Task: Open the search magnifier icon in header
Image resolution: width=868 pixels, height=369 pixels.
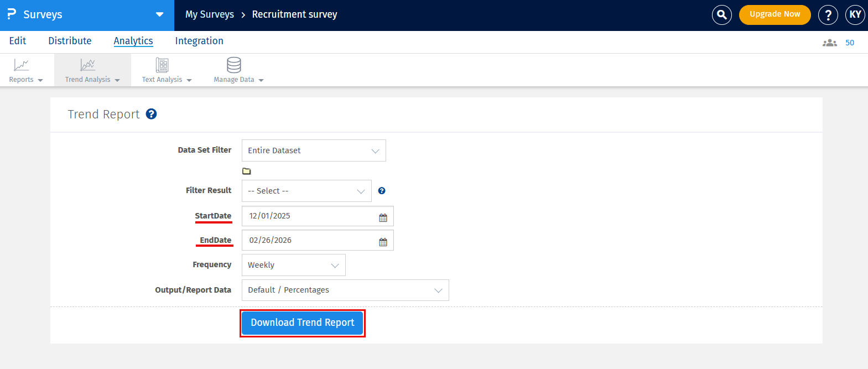Action: tap(721, 15)
